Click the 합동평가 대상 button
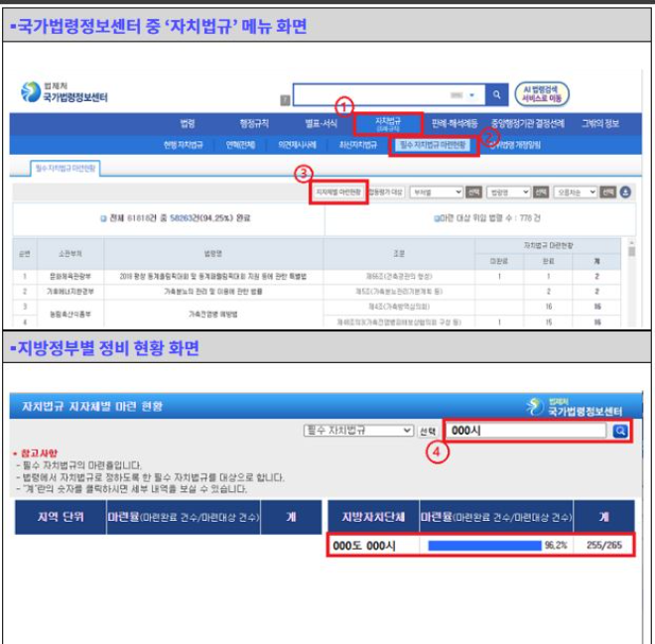Screen dimensions: 655x644 tap(385, 193)
